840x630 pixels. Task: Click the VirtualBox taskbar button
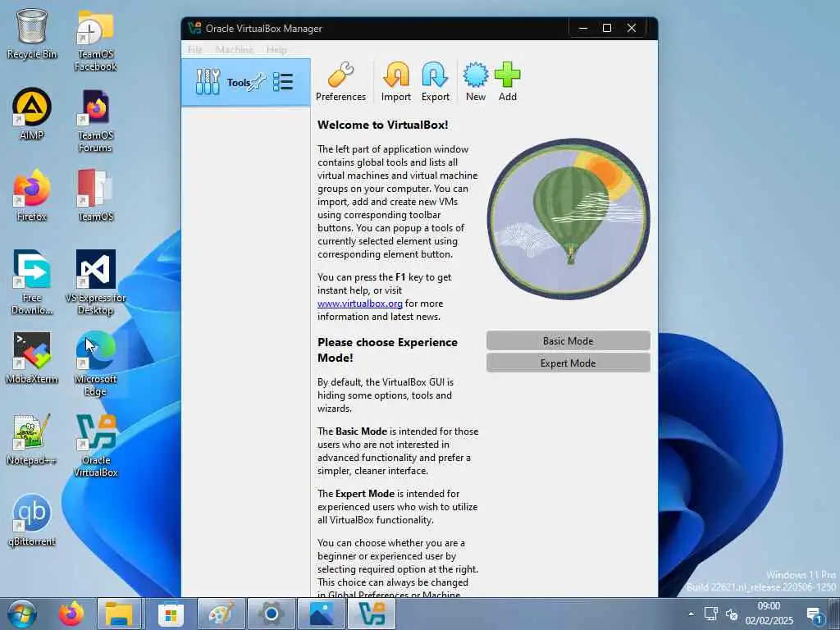click(x=372, y=614)
